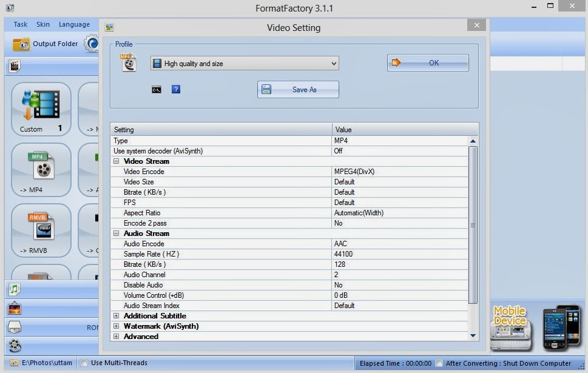Close the Video Setting dialog

[x=476, y=25]
